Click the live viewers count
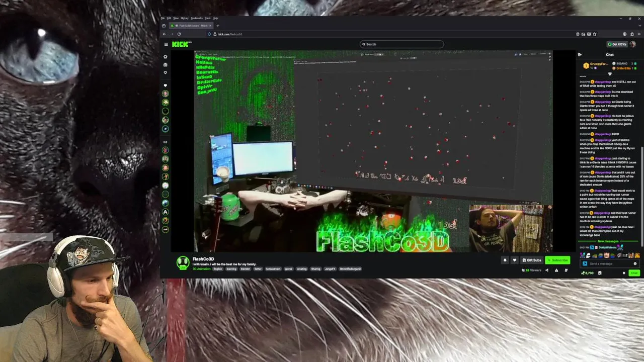The height and width of the screenshot is (362, 644). click(x=531, y=270)
